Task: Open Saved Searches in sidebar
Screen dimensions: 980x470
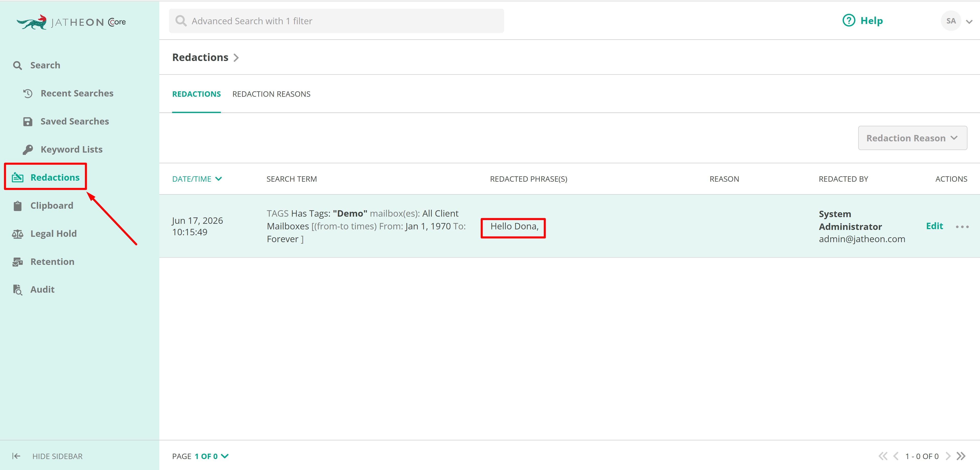Action: point(75,122)
